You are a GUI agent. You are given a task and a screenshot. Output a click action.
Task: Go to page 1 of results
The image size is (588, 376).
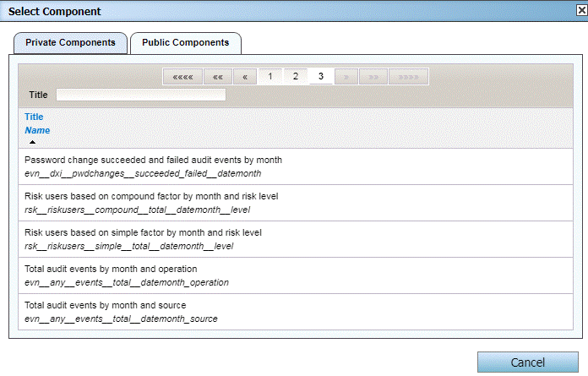pos(270,77)
